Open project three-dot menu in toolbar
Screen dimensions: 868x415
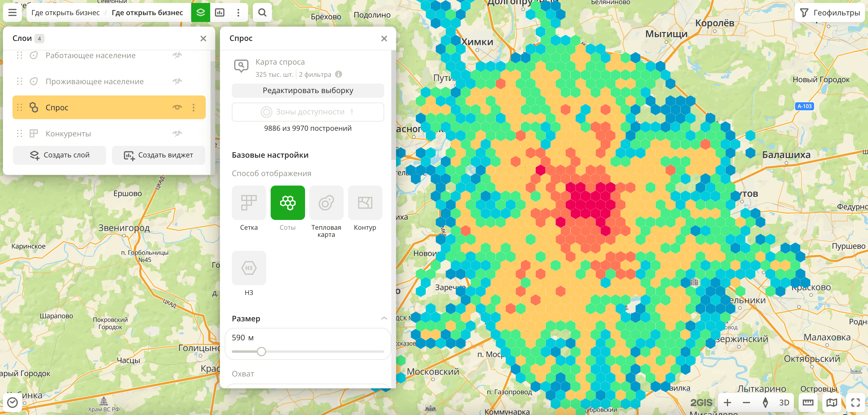pyautogui.click(x=238, y=13)
